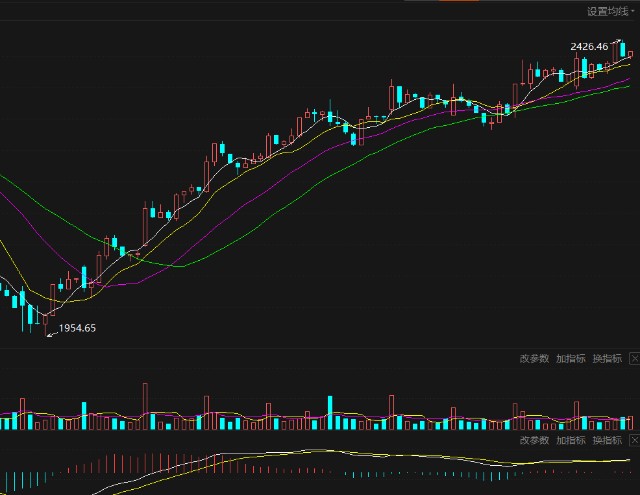Select the lowest candlestick beside the 1954.65 label

45,323
